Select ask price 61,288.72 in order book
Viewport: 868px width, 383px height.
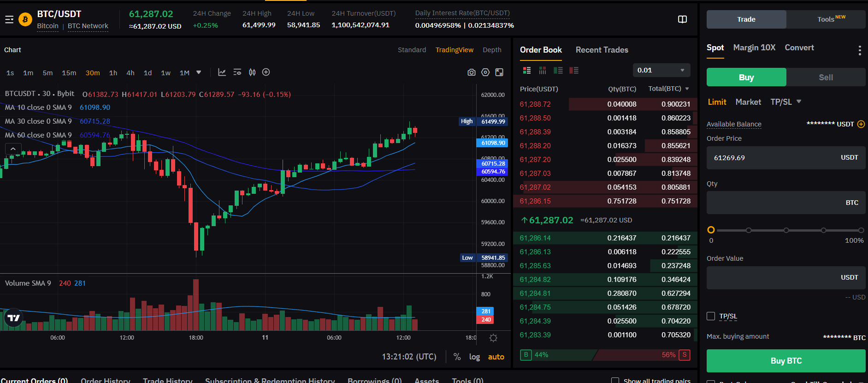coord(535,104)
